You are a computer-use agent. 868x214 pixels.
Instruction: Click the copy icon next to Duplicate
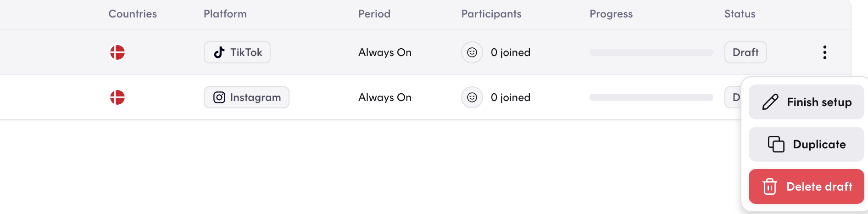tap(776, 144)
